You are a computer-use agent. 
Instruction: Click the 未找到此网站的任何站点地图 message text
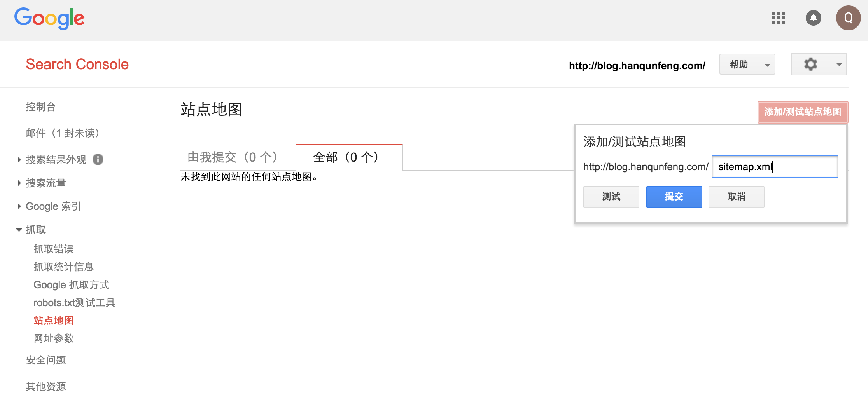pyautogui.click(x=249, y=177)
